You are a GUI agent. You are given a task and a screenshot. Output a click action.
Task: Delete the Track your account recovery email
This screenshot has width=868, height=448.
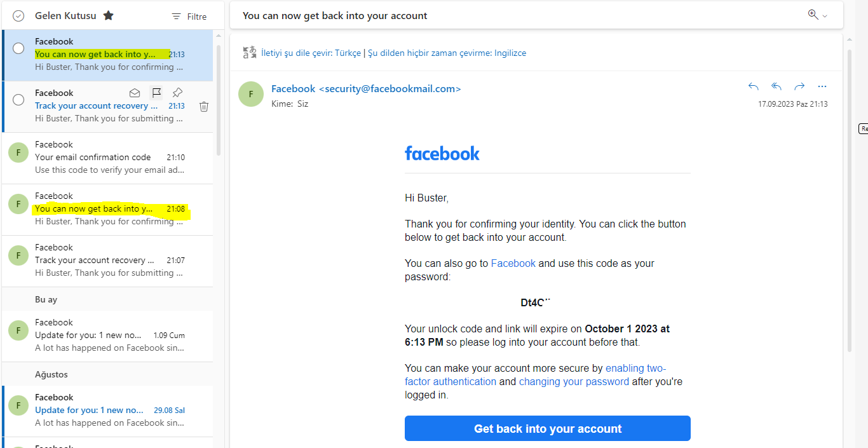(x=204, y=107)
